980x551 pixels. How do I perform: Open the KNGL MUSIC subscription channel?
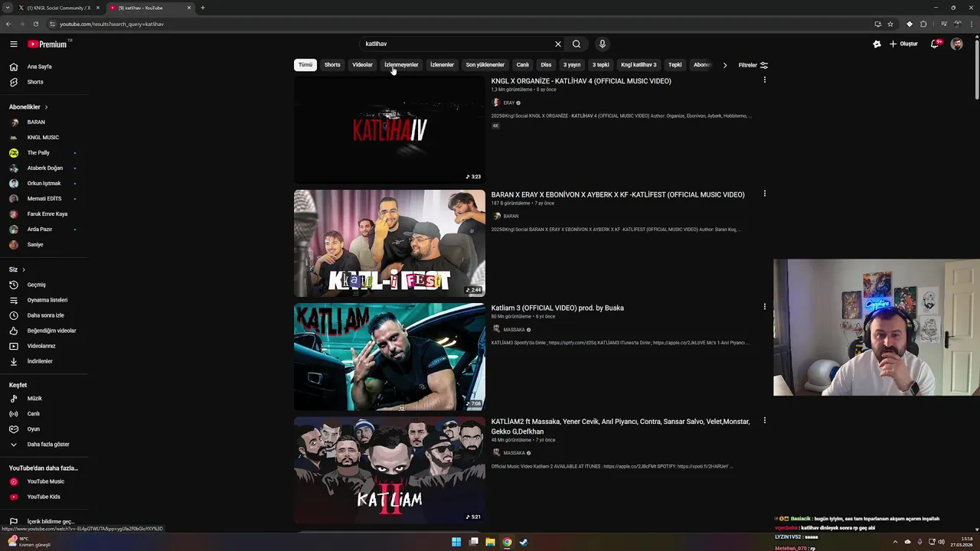(x=44, y=138)
